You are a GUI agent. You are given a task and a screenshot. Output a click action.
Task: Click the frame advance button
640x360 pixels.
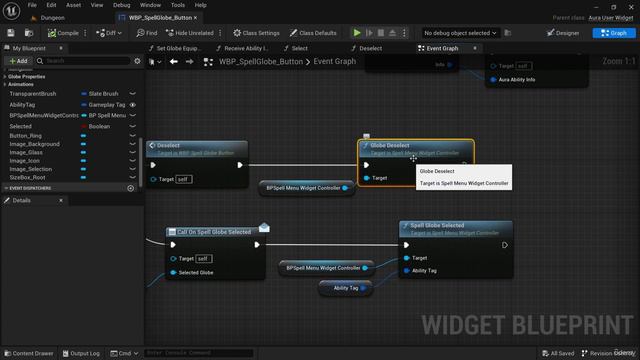(369, 33)
